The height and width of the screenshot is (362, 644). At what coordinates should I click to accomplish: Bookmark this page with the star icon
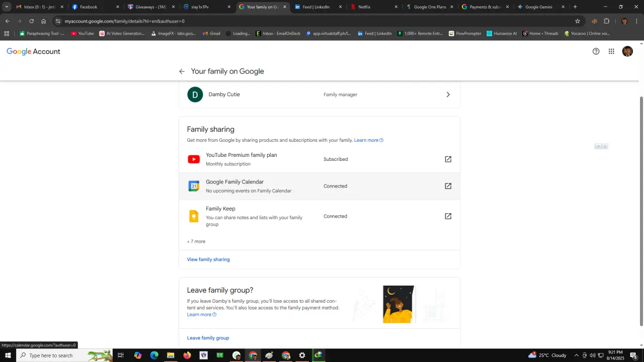[x=578, y=21]
